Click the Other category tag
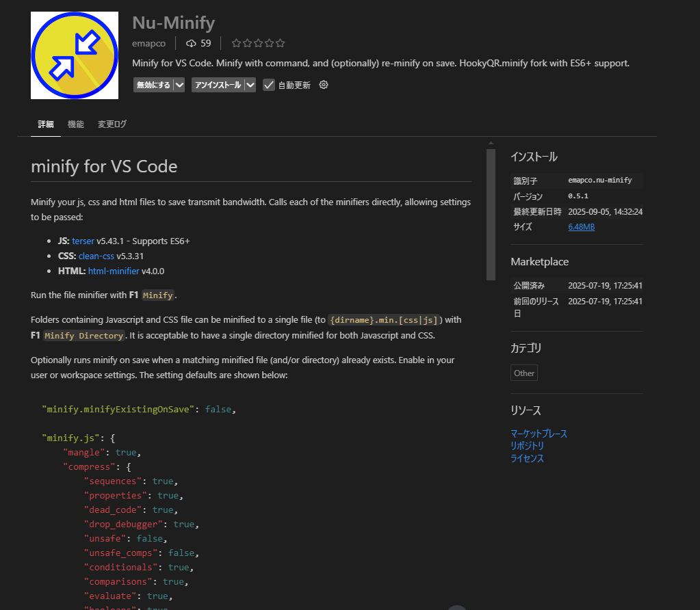The width and height of the screenshot is (700, 610). point(524,373)
